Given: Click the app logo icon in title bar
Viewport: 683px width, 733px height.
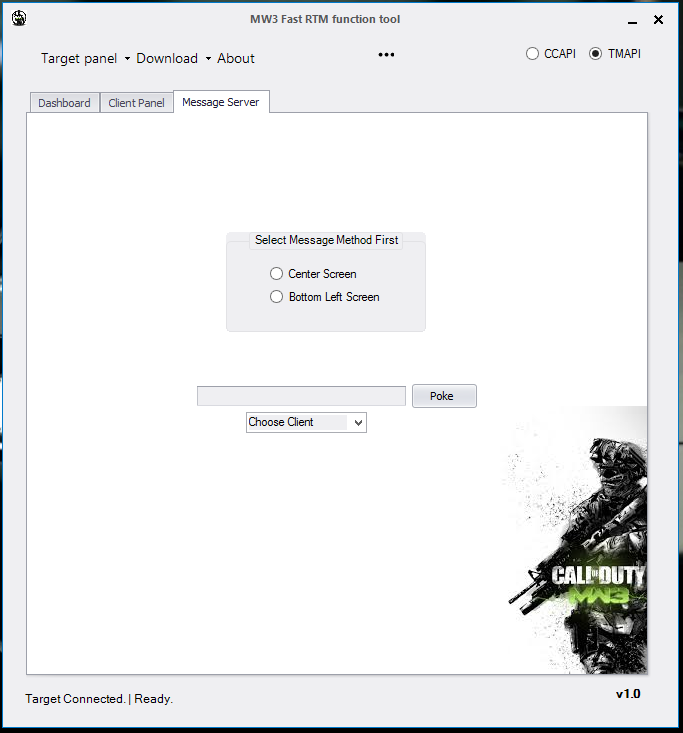Looking at the screenshot, I should 19,19.
